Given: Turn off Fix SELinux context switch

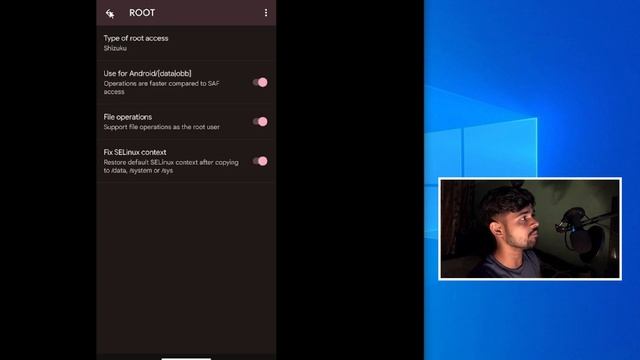Looking at the screenshot, I should [x=260, y=161].
